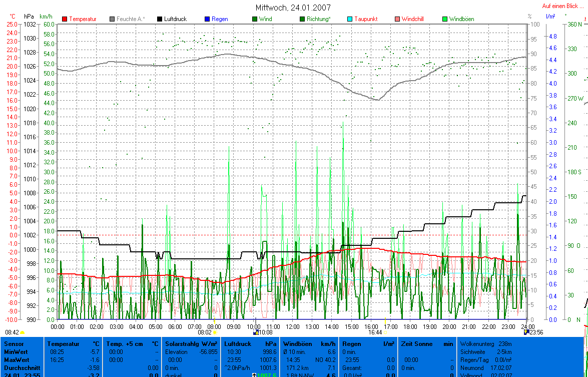
Task: Open the "Auf einen Blick ..." link
Action: click(562, 6)
